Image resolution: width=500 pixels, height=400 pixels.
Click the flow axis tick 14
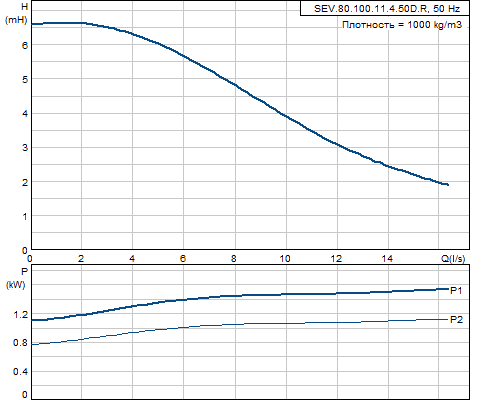tap(387, 259)
